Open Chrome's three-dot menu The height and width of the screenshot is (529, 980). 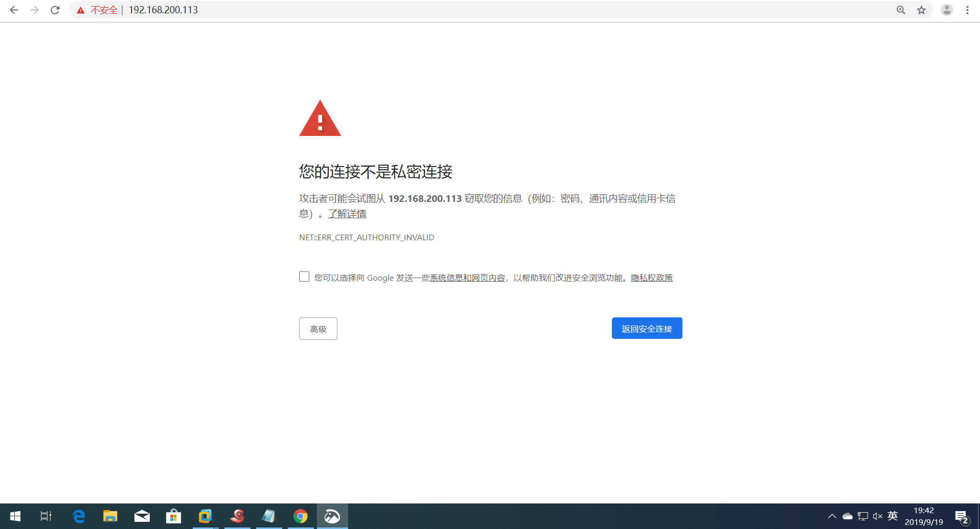point(967,10)
